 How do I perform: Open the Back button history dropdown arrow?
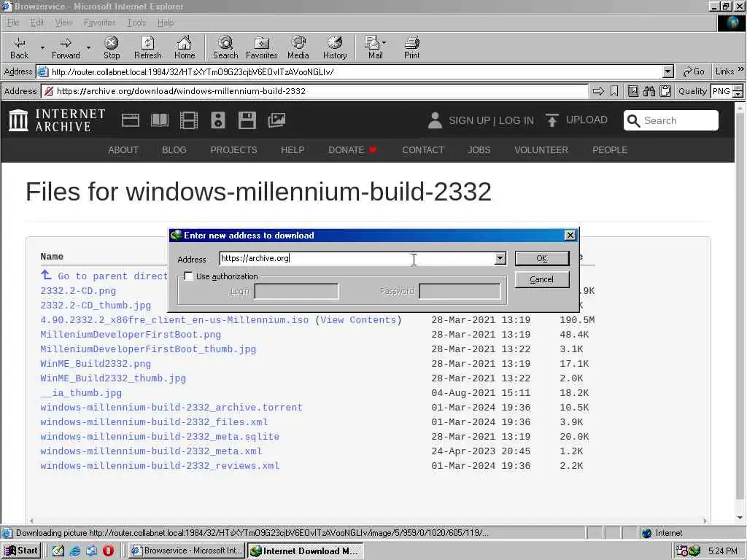42,47
